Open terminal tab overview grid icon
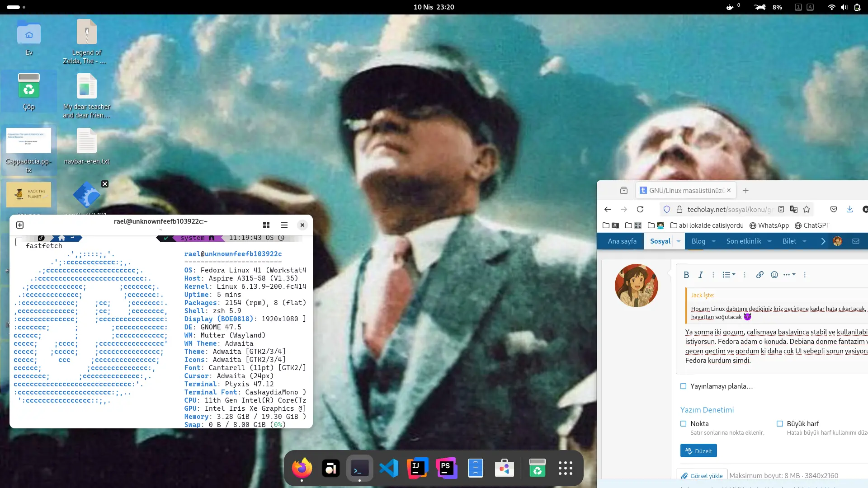Viewport: 868px width, 488px height. [x=266, y=225]
